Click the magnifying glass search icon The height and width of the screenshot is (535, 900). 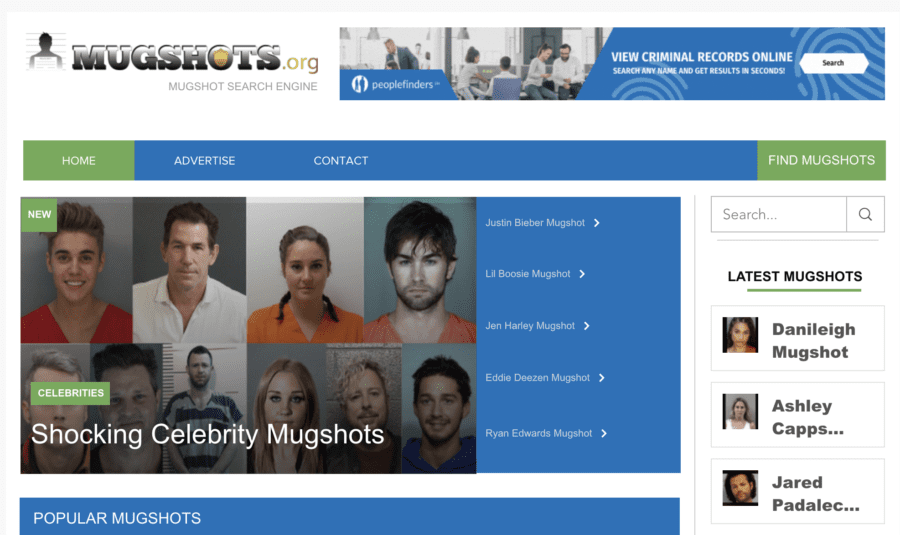[x=865, y=214]
